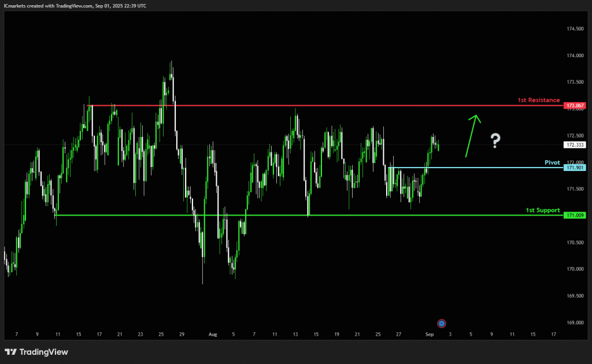The image size is (592, 364).
Task: Click the 174.500 price axis label
Action: 575,29
